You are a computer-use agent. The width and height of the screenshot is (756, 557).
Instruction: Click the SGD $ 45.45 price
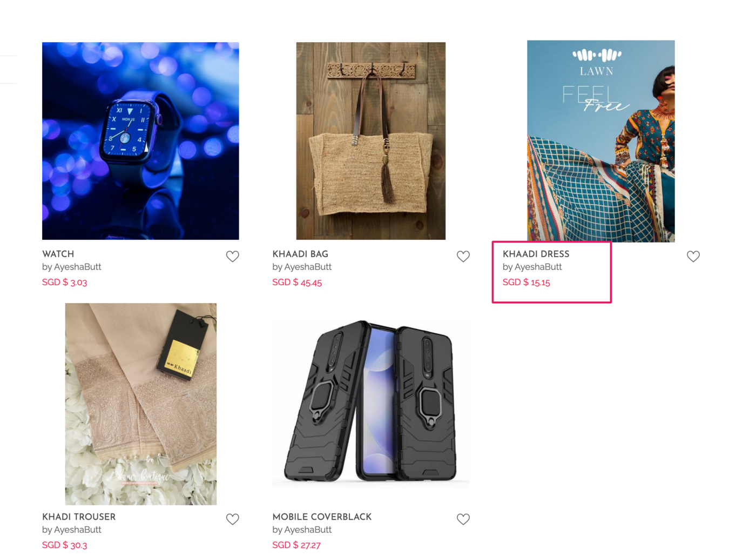point(297,282)
